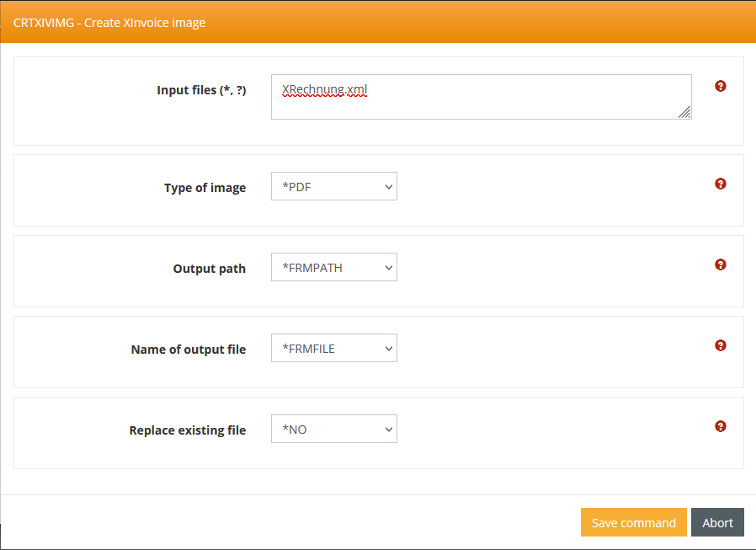Click the "Input files (*, ?)" label
The width and height of the screenshot is (756, 550).
(201, 90)
